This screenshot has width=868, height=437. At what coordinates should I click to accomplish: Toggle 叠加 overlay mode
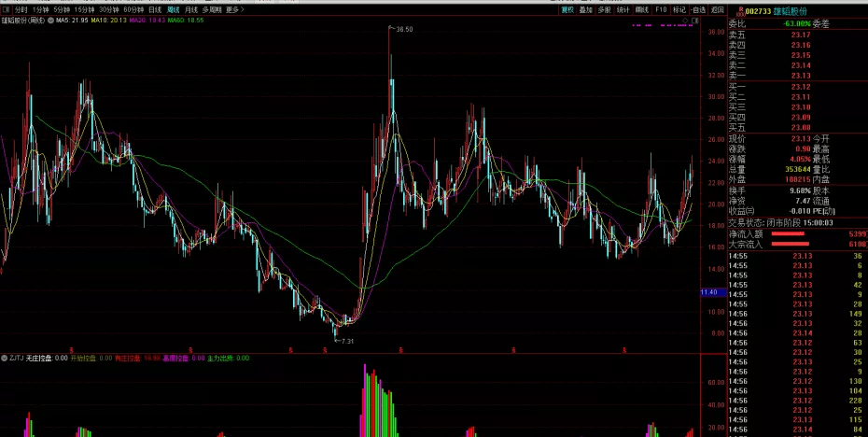585,9
